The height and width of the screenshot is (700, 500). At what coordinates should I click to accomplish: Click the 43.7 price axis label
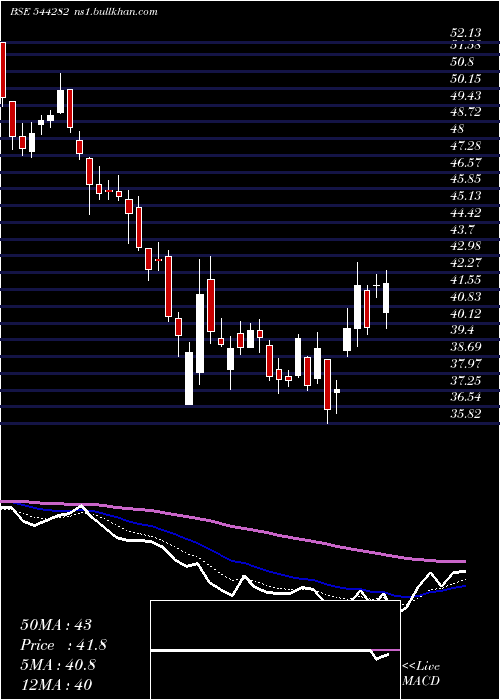click(x=462, y=229)
